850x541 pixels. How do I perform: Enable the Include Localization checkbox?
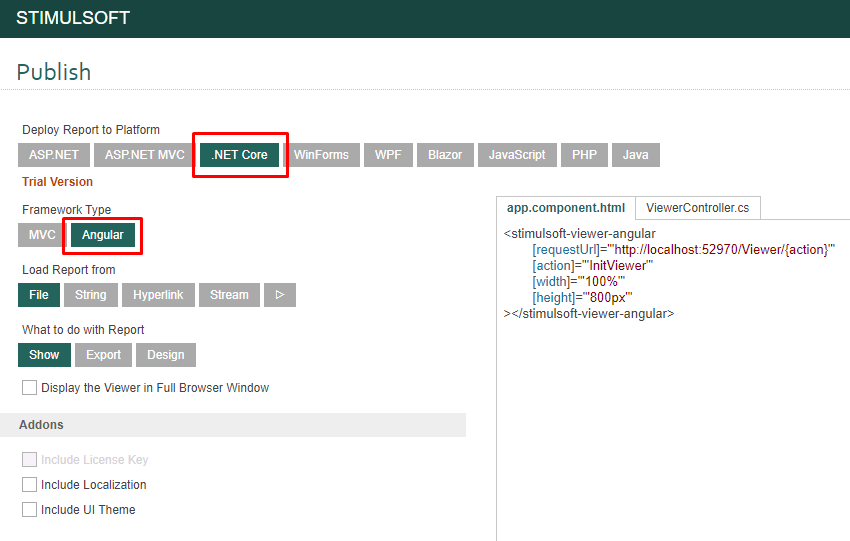[29, 485]
